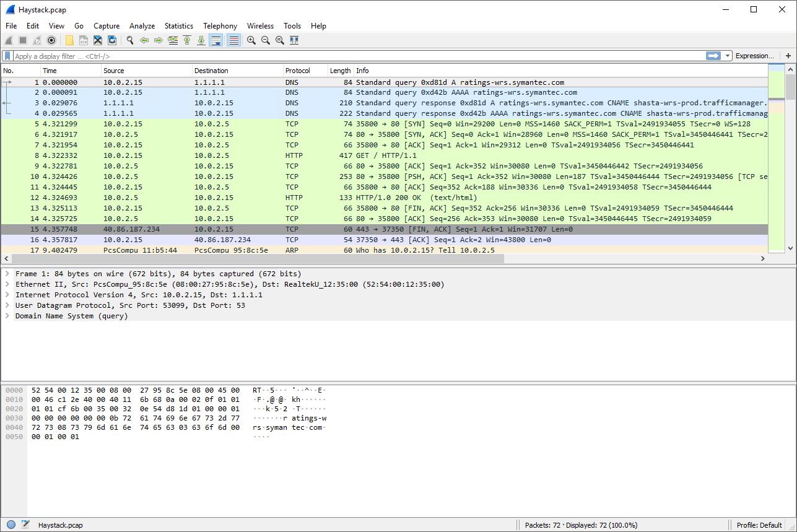The image size is (797, 532).
Task: Sort by the Destination column header
Action: point(238,71)
